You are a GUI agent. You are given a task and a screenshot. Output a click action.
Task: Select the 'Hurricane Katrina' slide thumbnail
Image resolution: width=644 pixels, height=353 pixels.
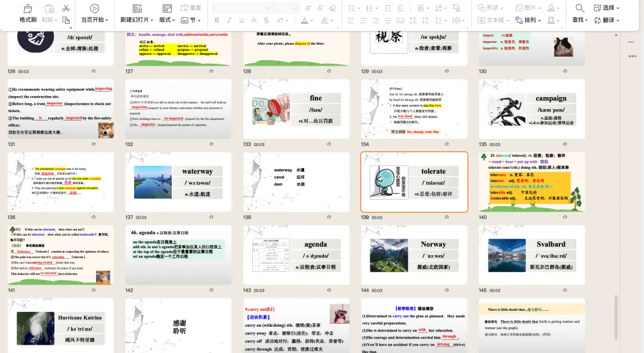tap(60, 326)
